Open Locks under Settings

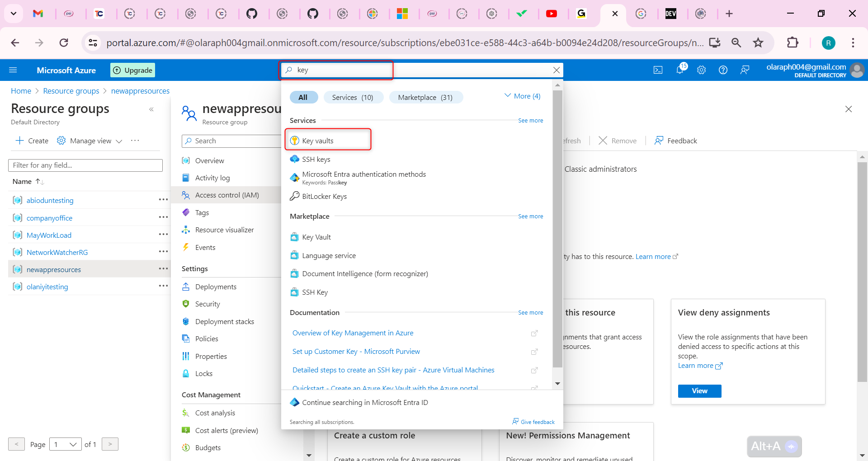[203, 373]
